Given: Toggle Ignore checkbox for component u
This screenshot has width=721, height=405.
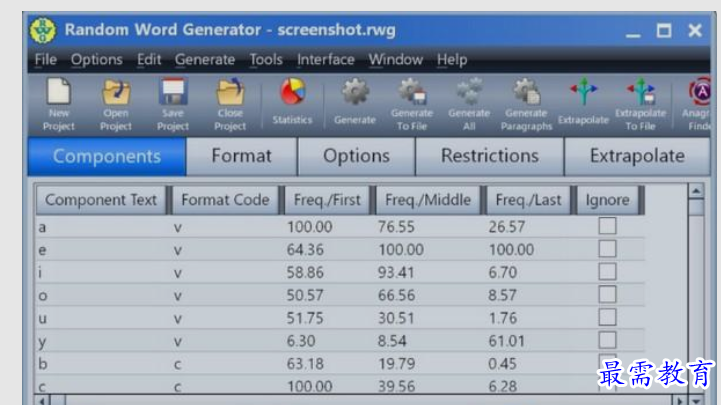Looking at the screenshot, I should pos(607,317).
